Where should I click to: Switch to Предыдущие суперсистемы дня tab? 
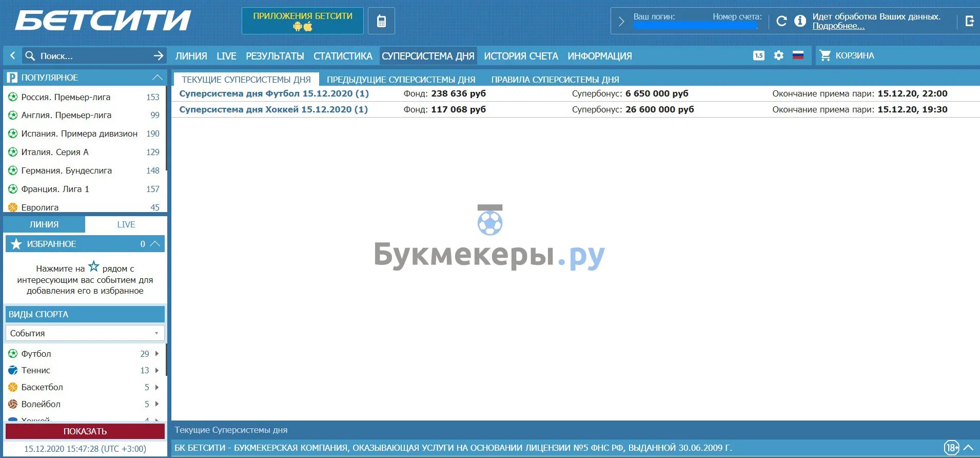click(x=401, y=80)
